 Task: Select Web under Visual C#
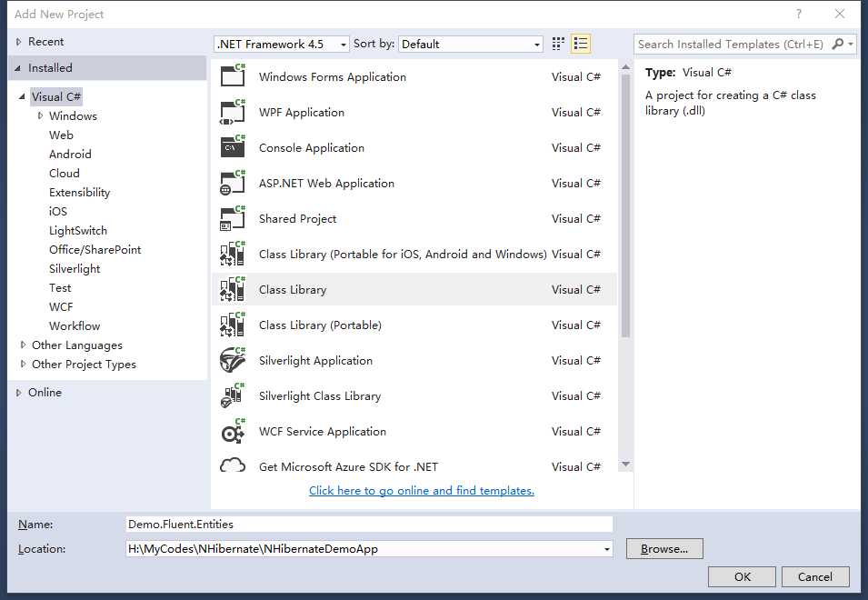[61, 135]
